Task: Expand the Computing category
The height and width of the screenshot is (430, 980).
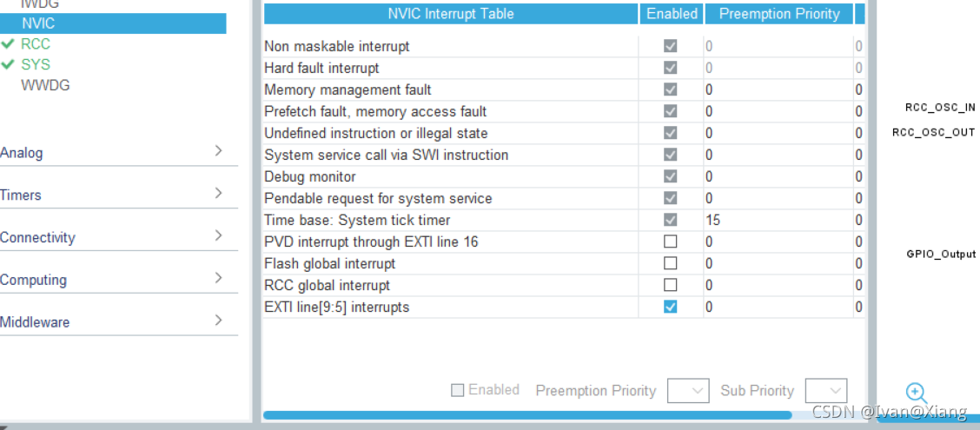Action: pos(119,280)
